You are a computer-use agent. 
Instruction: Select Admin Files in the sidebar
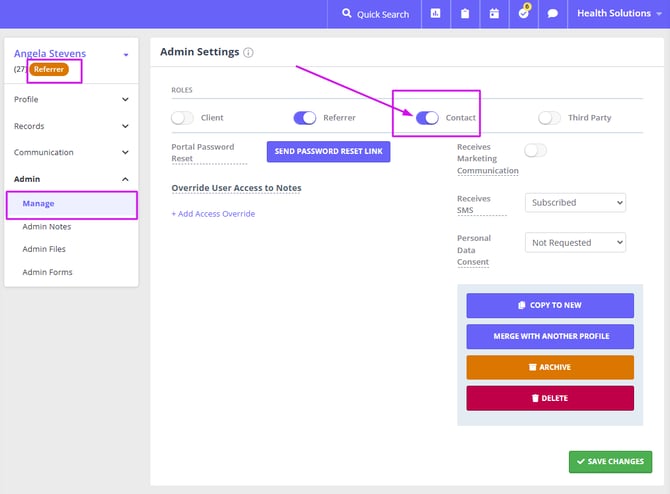(44, 249)
